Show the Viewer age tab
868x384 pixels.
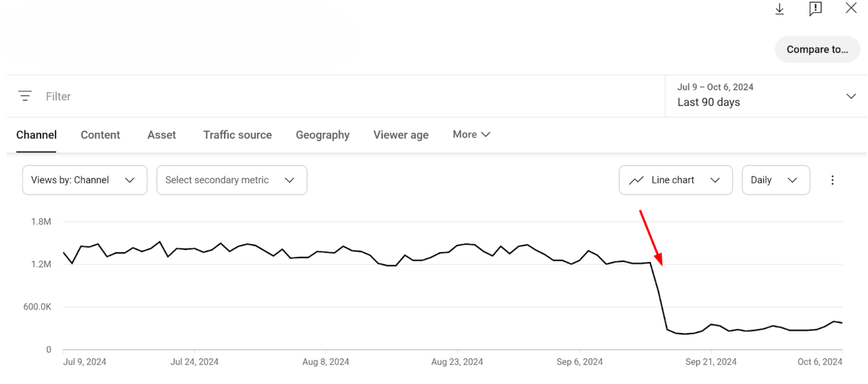click(401, 135)
